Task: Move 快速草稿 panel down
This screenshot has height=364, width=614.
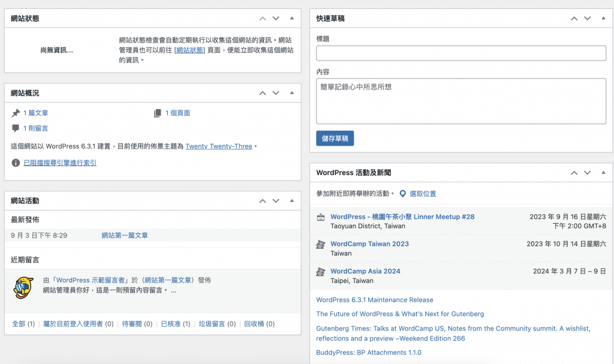Action: coord(588,19)
